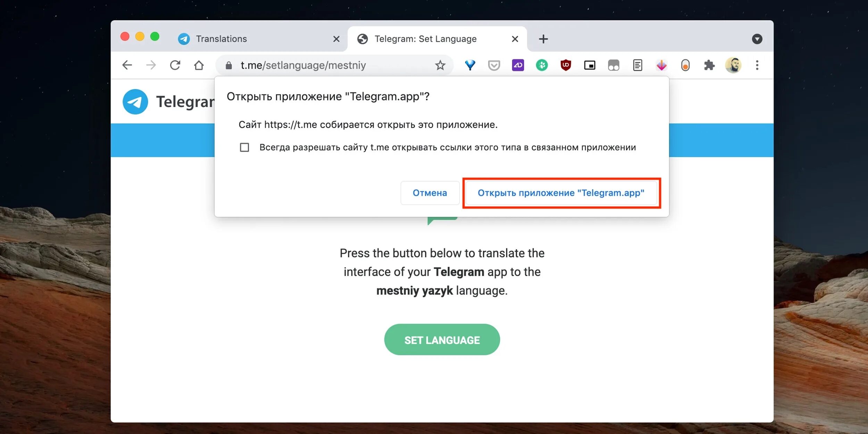Image resolution: width=868 pixels, height=434 pixels.
Task: Open browser menu via three-dot icon
Action: click(757, 65)
